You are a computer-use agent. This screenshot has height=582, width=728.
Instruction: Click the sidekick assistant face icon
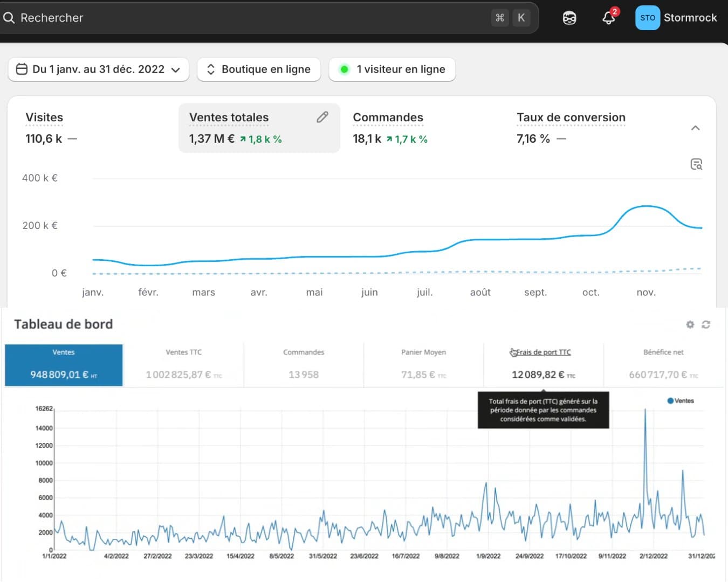point(569,18)
